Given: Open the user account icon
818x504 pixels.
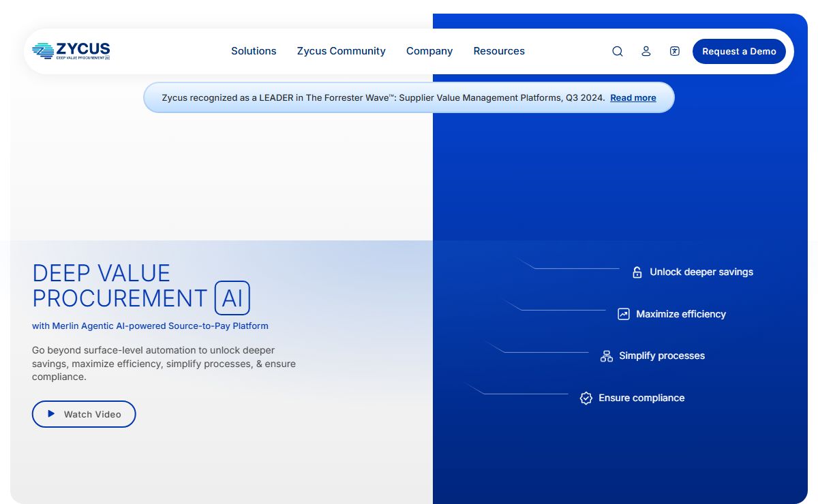Looking at the screenshot, I should click(646, 51).
